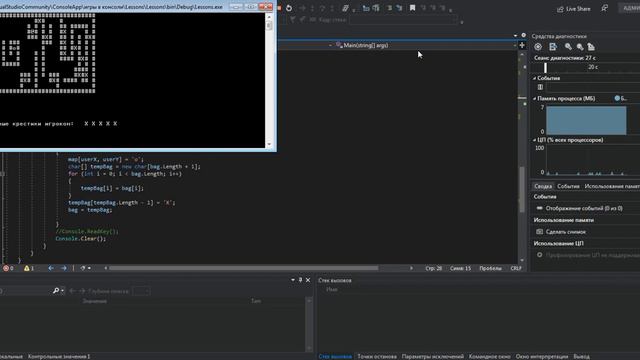Click the events pause track icon
The height and width of the screenshot is (360, 640).
coord(540,87)
